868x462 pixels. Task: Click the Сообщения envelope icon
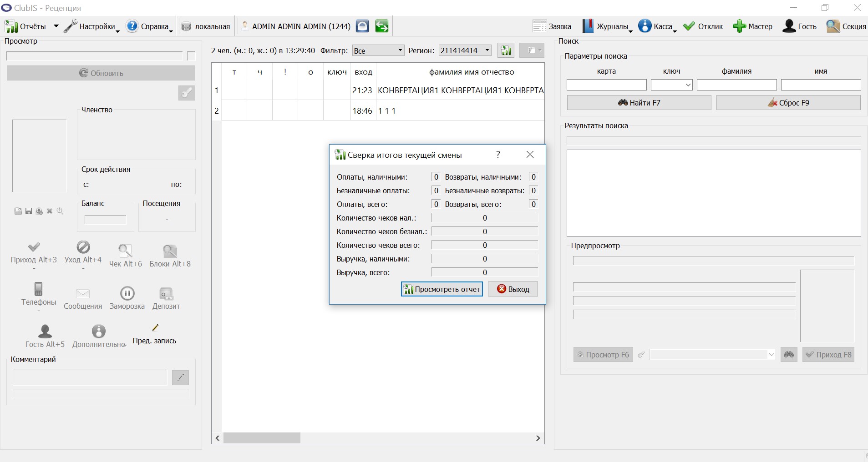point(83,294)
